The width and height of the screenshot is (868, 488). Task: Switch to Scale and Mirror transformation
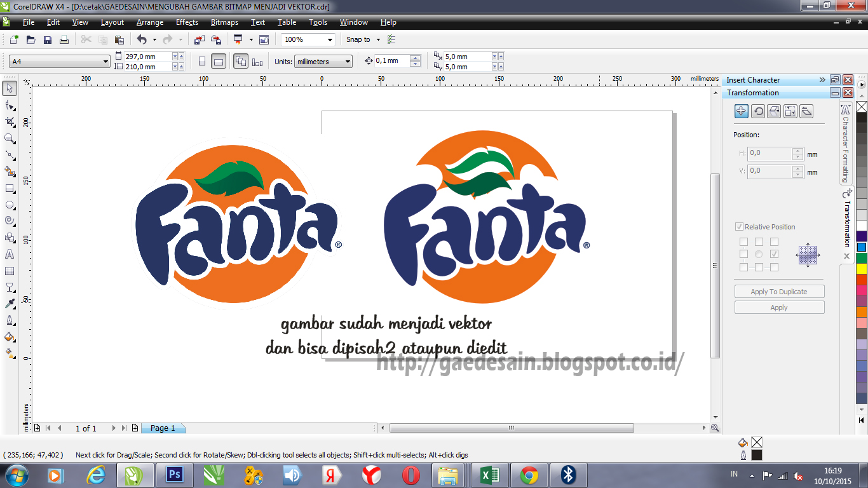[x=774, y=111]
